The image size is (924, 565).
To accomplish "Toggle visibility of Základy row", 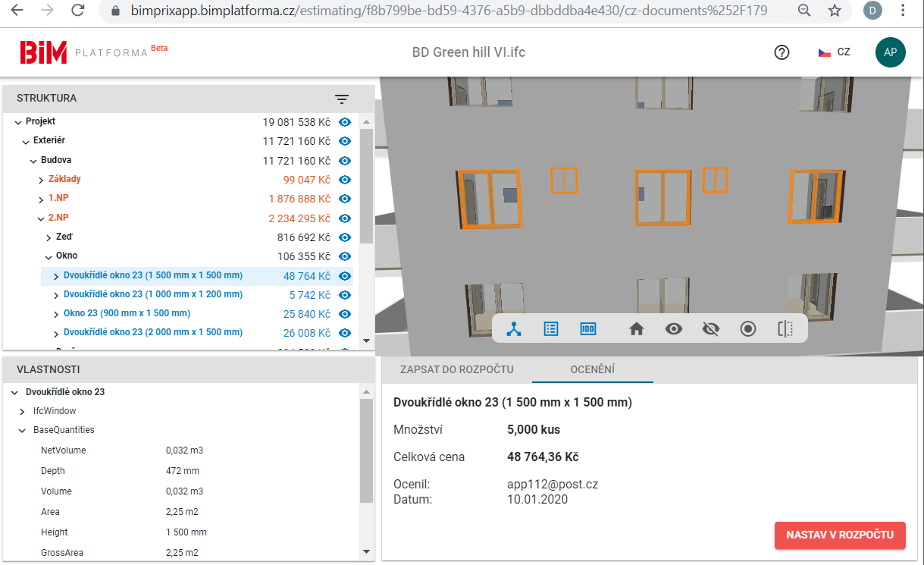I will tap(345, 180).
